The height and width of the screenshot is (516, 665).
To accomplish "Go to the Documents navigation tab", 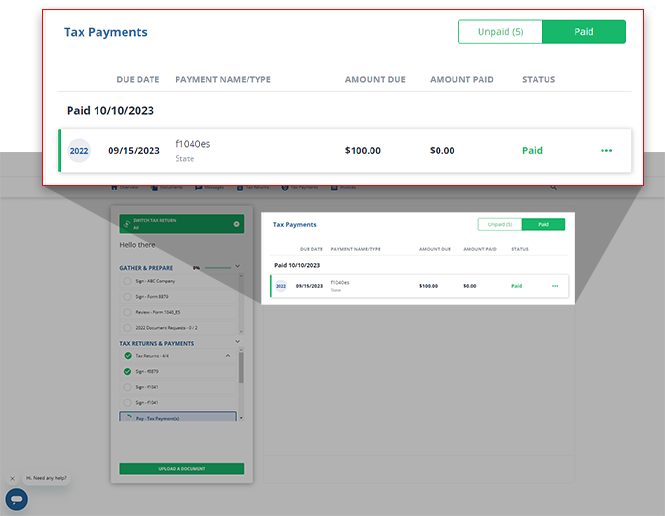I will (x=167, y=187).
